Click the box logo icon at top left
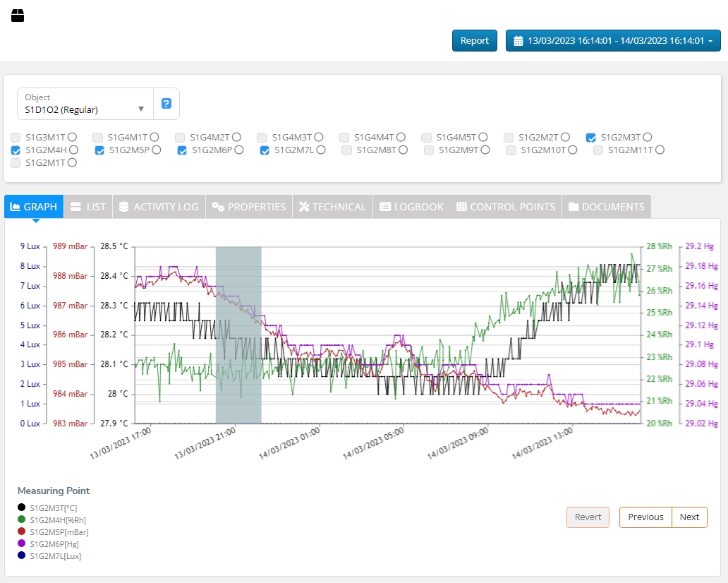 coord(18,16)
